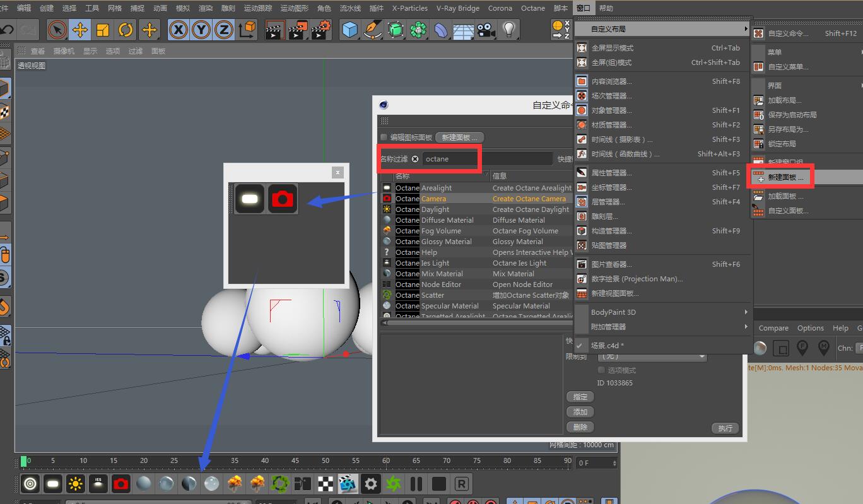Click the timeline playhead marker at frame 0

pyautogui.click(x=24, y=462)
